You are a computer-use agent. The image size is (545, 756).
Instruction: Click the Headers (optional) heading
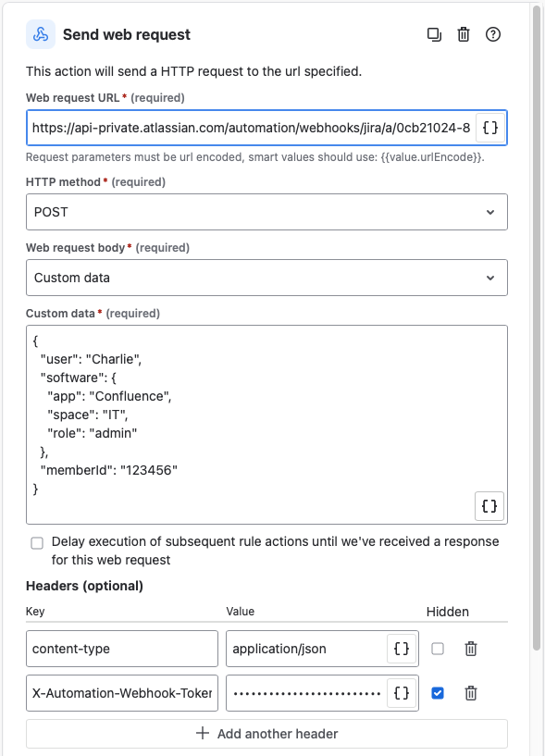(x=84, y=586)
